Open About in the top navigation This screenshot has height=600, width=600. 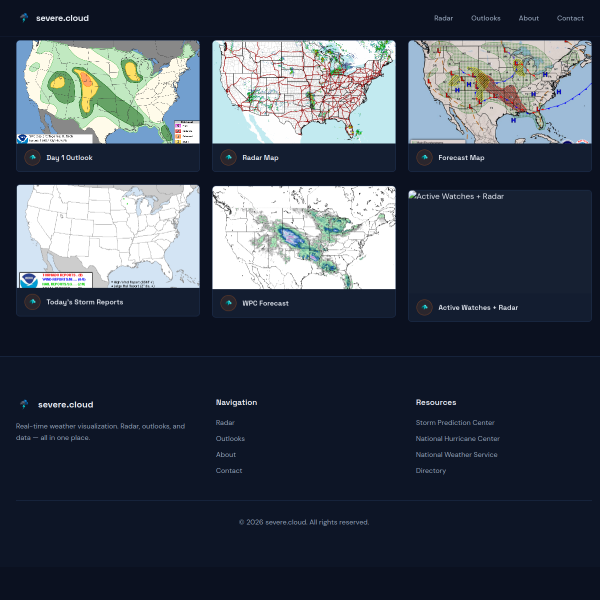point(528,18)
